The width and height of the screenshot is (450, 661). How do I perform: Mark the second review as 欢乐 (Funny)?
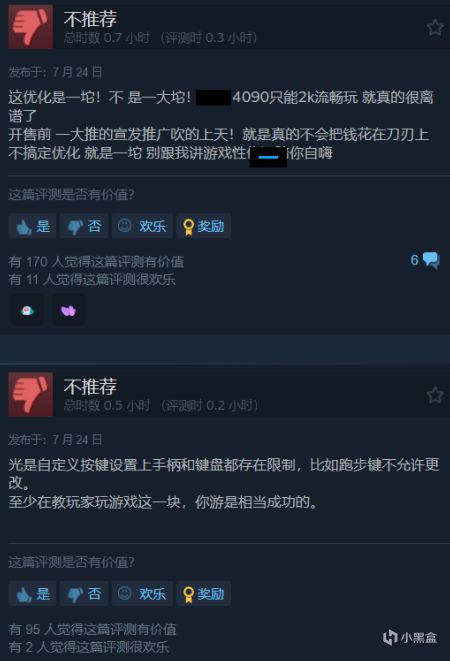pyautogui.click(x=142, y=594)
